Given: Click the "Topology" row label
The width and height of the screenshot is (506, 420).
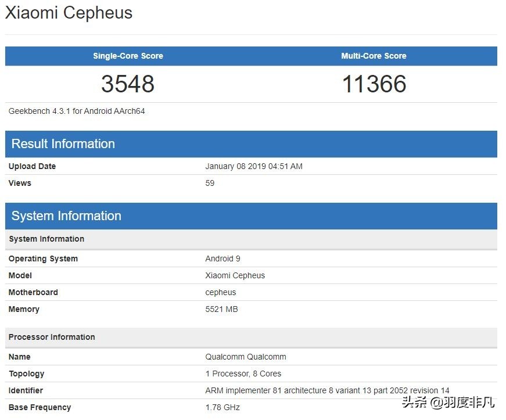Looking at the screenshot, I should click(x=27, y=374).
